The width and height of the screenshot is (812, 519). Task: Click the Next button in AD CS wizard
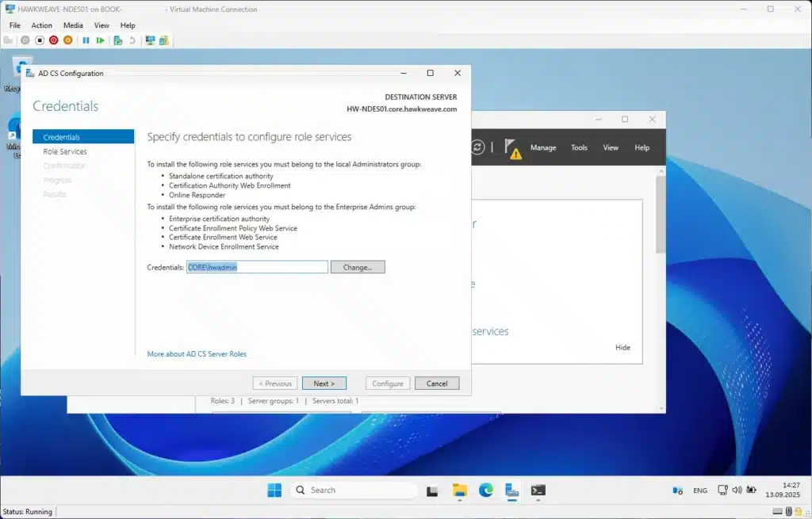point(324,384)
